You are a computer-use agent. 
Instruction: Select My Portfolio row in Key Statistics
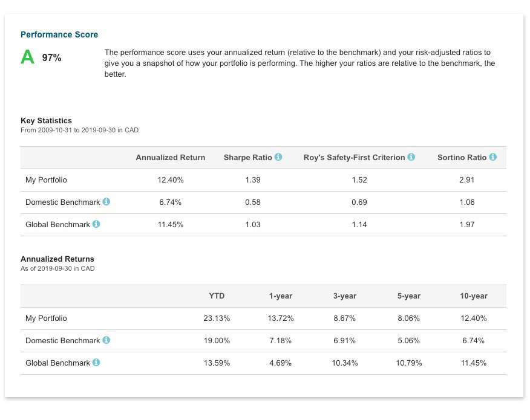pyautogui.click(x=263, y=180)
